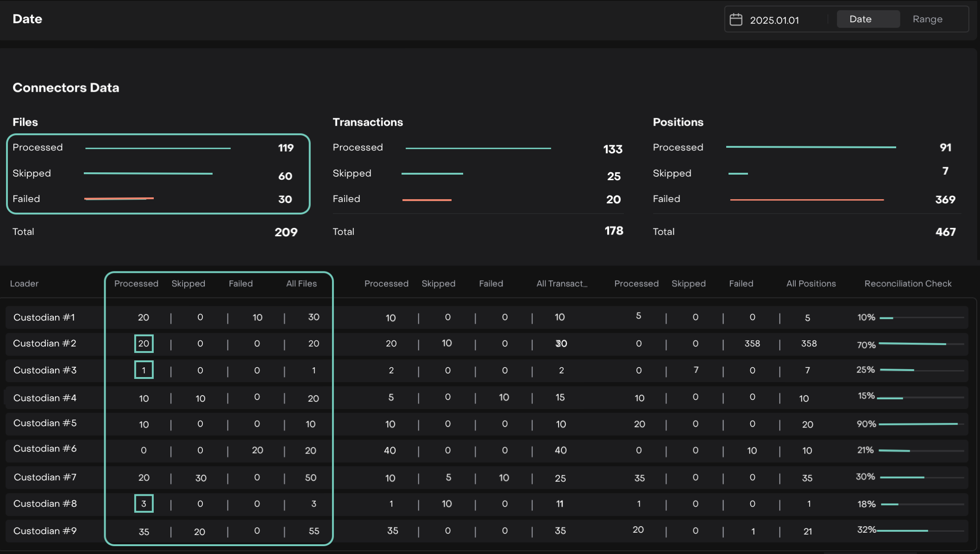Click the highlighted Processed value 1 for Custodian #3
Image resolution: width=980 pixels, height=554 pixels.
144,370
